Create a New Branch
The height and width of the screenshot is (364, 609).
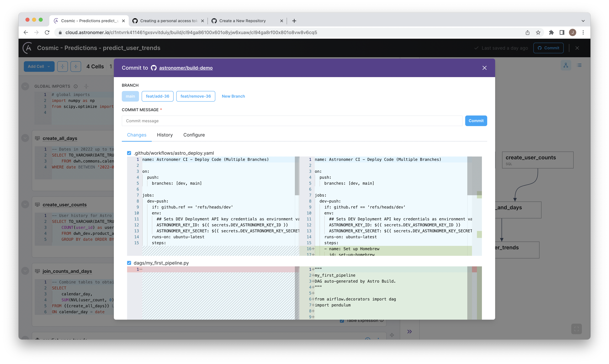pos(233,96)
